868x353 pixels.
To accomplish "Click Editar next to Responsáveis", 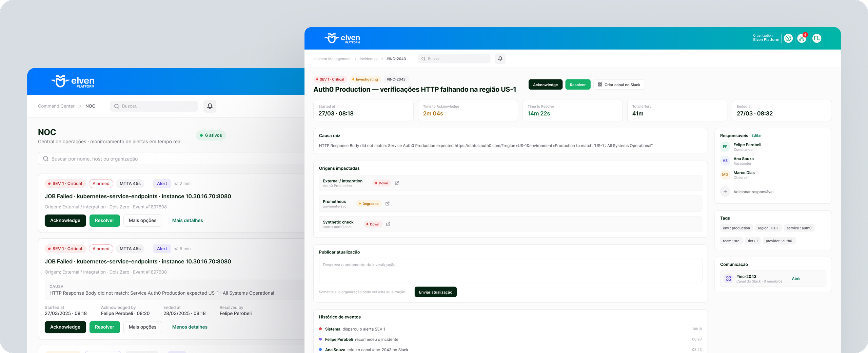I will pyautogui.click(x=756, y=135).
